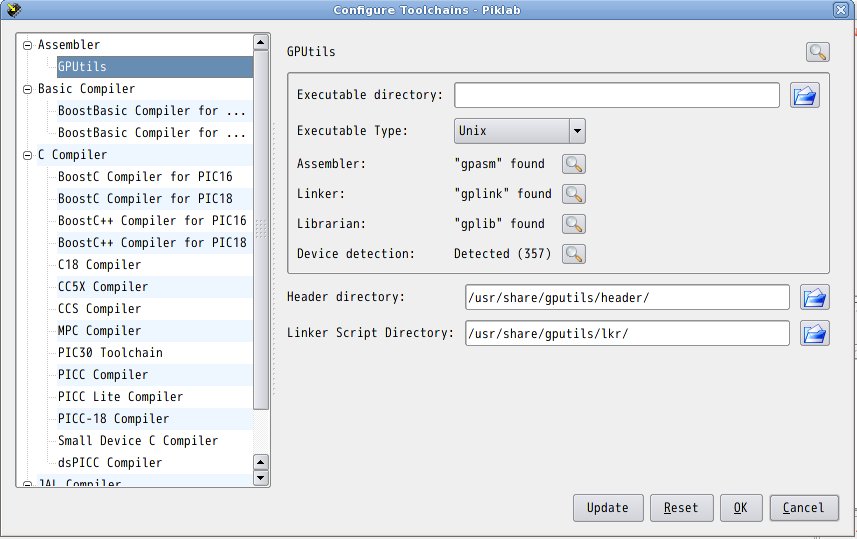Click the scroll down arrow at the bottom of the list
Screen dimensions: 857x539
(261, 478)
